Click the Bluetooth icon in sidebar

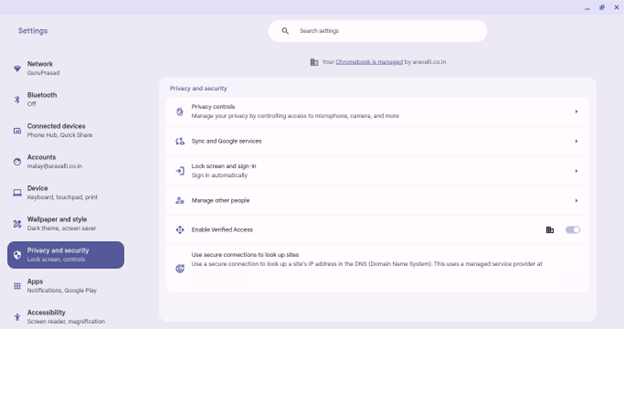pyautogui.click(x=17, y=99)
